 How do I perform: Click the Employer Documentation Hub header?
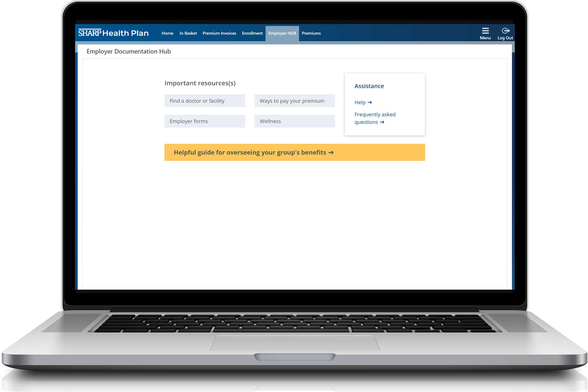click(128, 51)
